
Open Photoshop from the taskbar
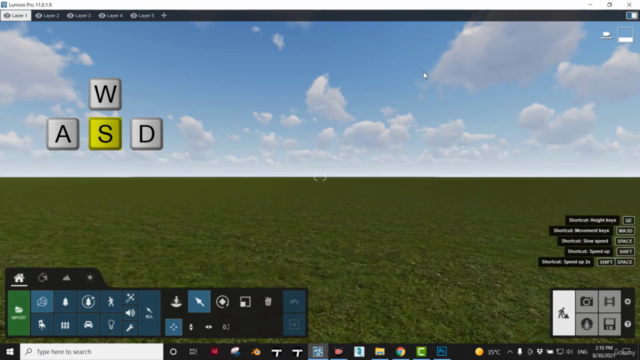click(442, 351)
